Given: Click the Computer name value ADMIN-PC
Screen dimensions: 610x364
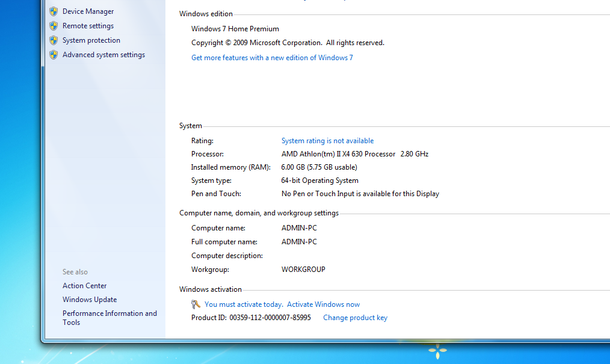Looking at the screenshot, I should pos(299,228).
